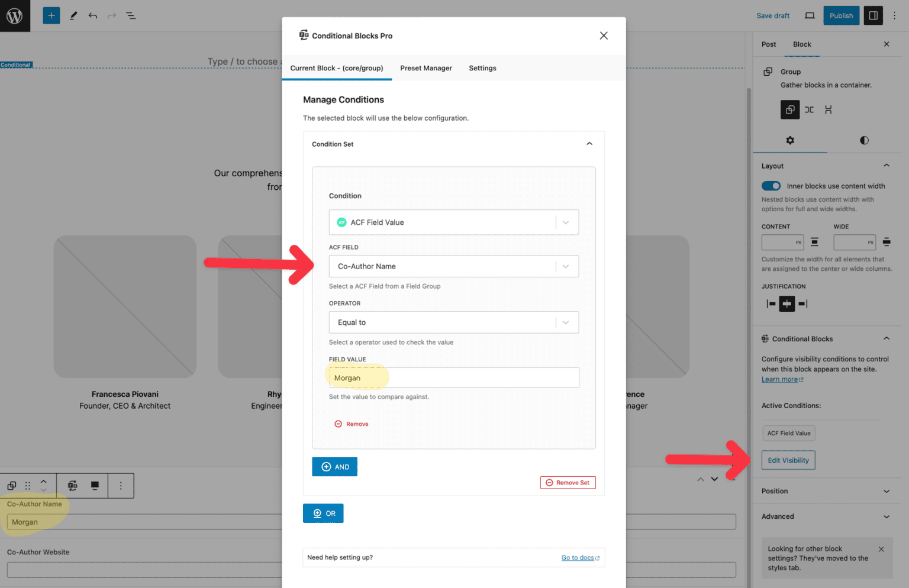Switch to the Post sidebar tab
This screenshot has width=909, height=588.
pos(769,44)
